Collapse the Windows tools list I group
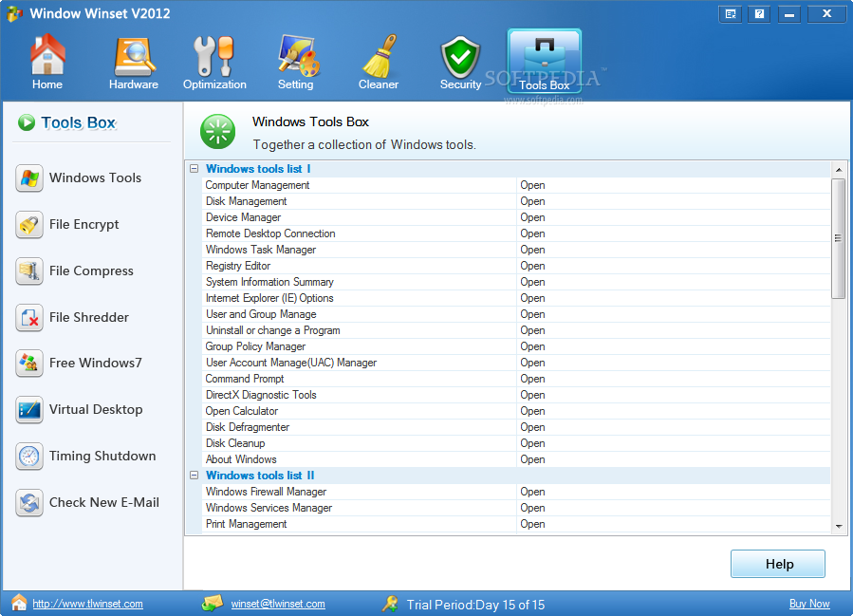 click(195, 169)
